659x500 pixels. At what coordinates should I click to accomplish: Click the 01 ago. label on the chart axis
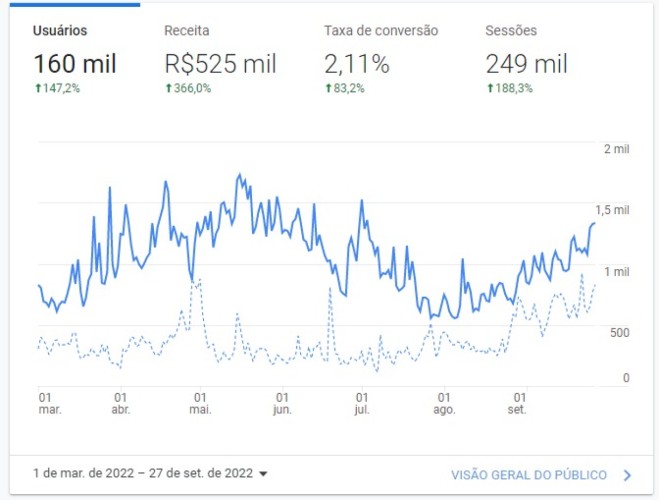(444, 403)
